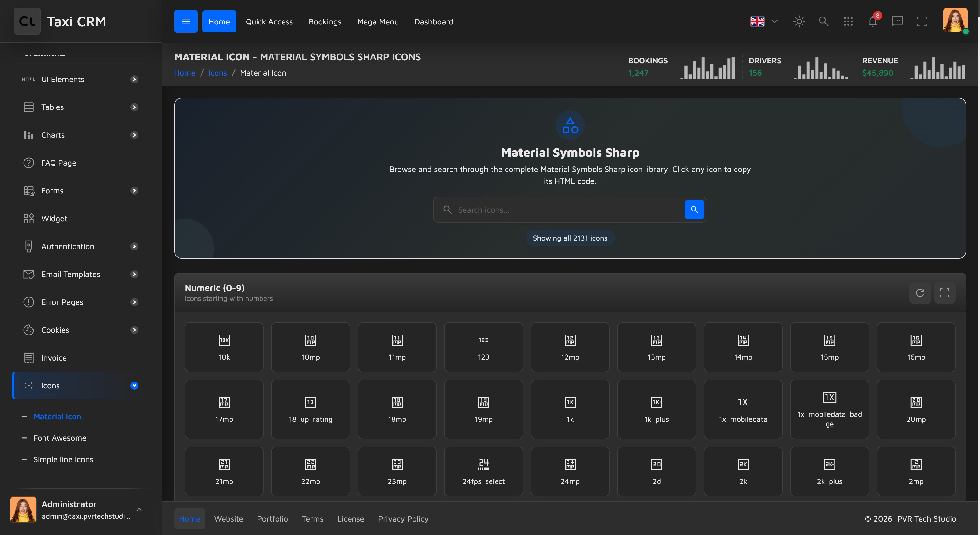Copy the 18mp icon
This screenshot has width=980, height=535.
click(397, 409)
